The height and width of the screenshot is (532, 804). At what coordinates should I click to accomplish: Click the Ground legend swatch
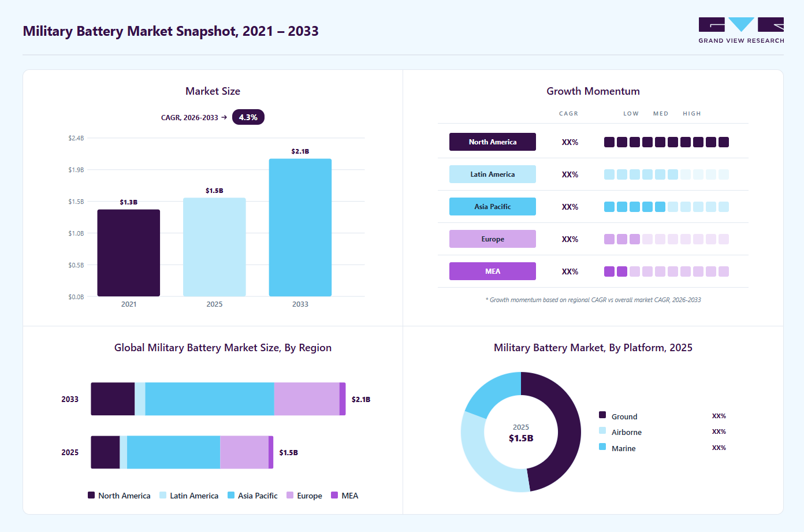(602, 415)
